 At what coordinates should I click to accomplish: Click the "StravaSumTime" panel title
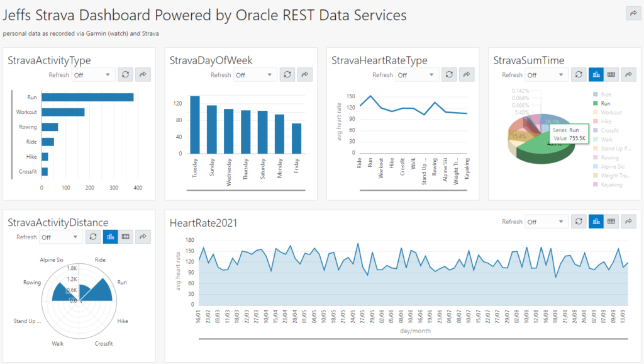pos(529,60)
